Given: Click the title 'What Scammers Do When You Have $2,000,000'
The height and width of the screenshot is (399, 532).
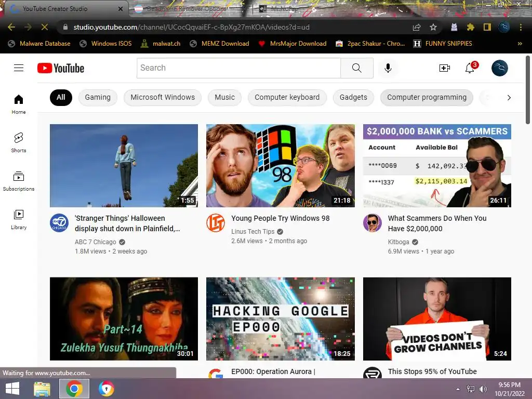Looking at the screenshot, I should point(437,223).
